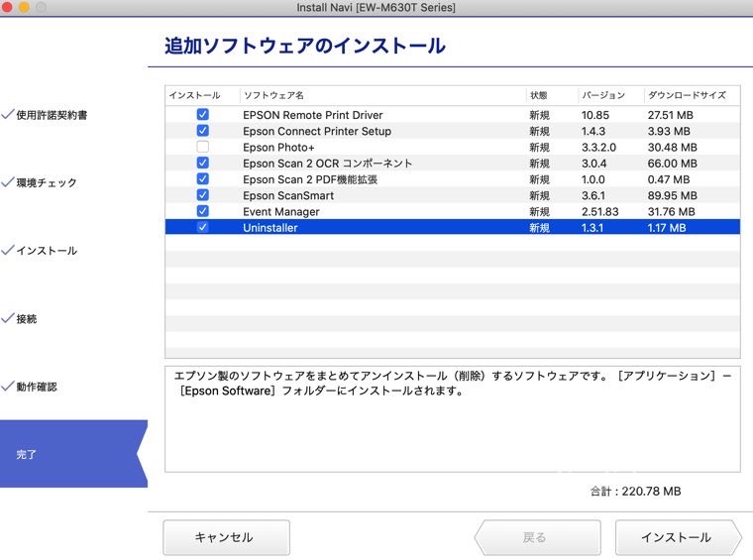Viewport: 753px width, 560px height.
Task: Click the 1.17 MB size cell
Action: [x=667, y=228]
